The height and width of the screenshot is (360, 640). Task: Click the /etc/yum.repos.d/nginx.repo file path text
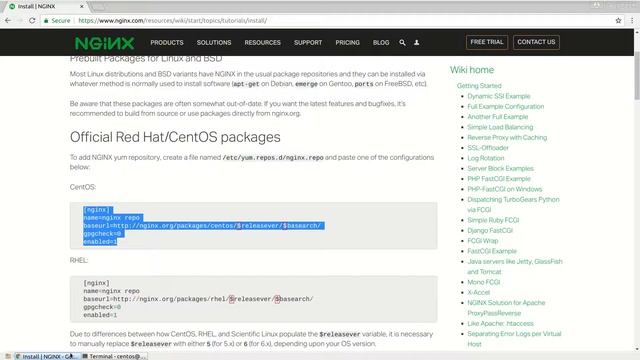(x=273, y=158)
